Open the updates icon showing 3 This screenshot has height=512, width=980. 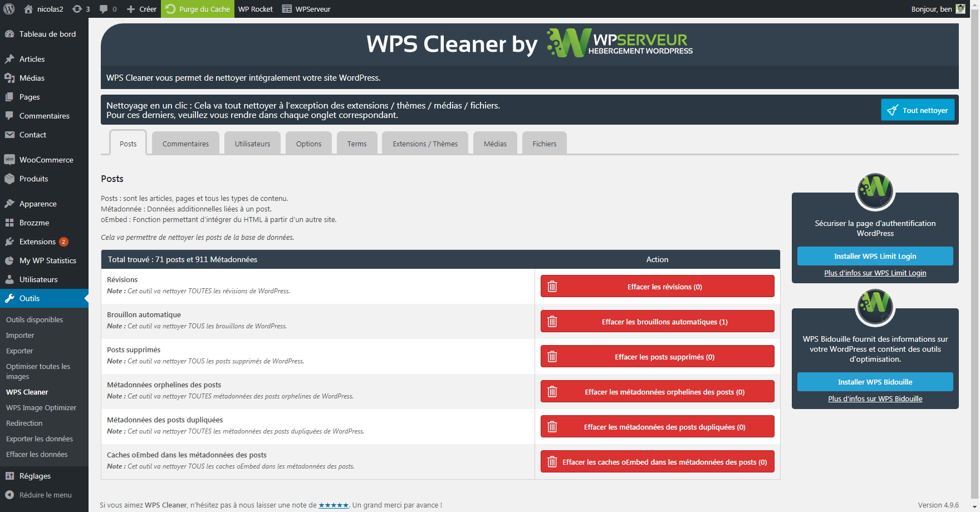[x=77, y=9]
